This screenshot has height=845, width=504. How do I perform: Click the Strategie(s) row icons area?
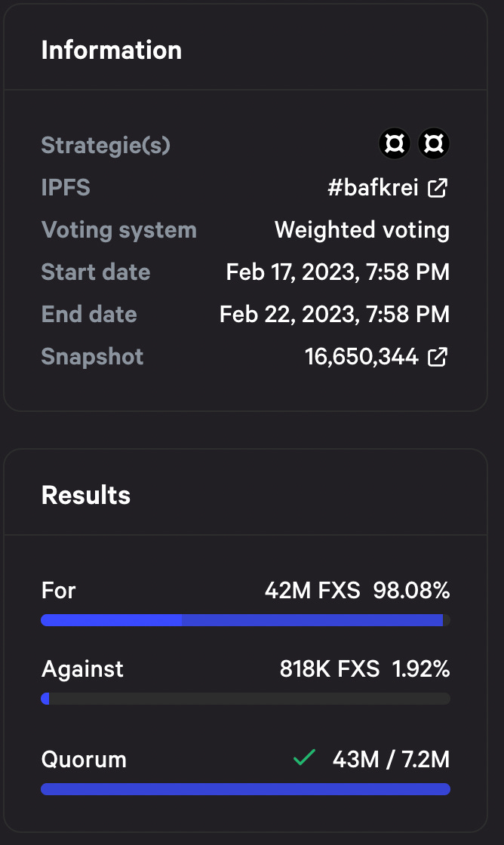click(x=413, y=143)
